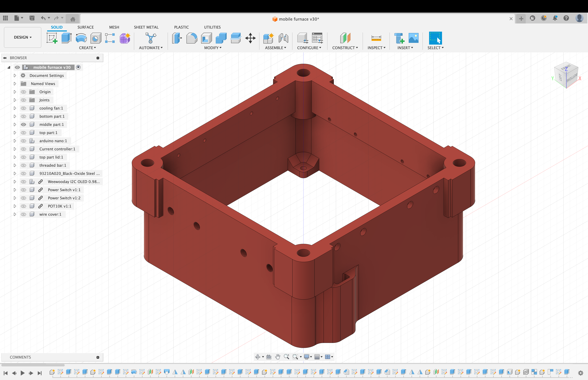This screenshot has width=588, height=380.
Task: Open the INSPECT menu
Action: tap(377, 48)
